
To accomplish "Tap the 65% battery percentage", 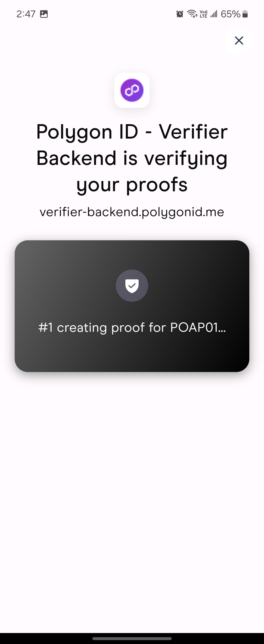I will 231,14.
